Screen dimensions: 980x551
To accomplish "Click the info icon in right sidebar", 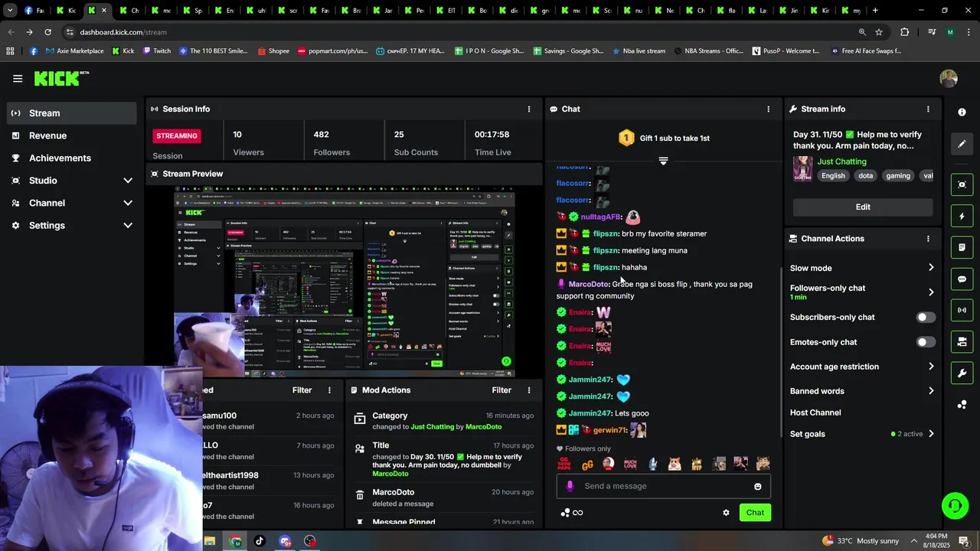I will [962, 112].
